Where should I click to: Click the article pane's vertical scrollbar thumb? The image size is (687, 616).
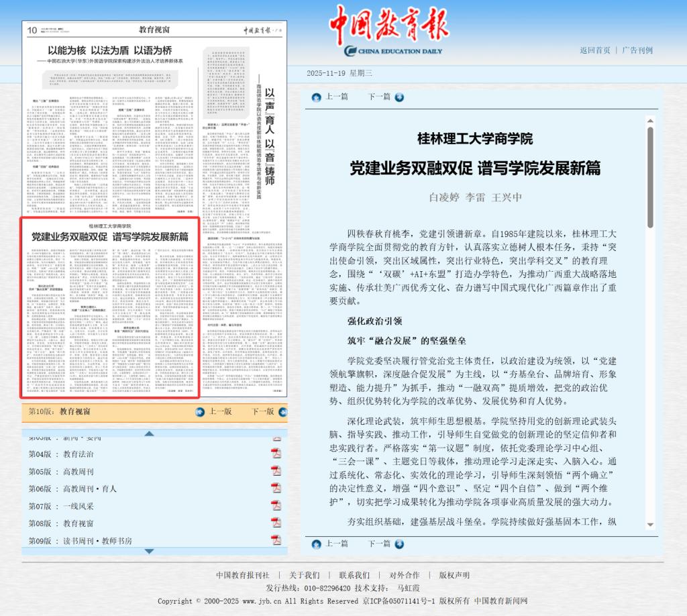650,178
